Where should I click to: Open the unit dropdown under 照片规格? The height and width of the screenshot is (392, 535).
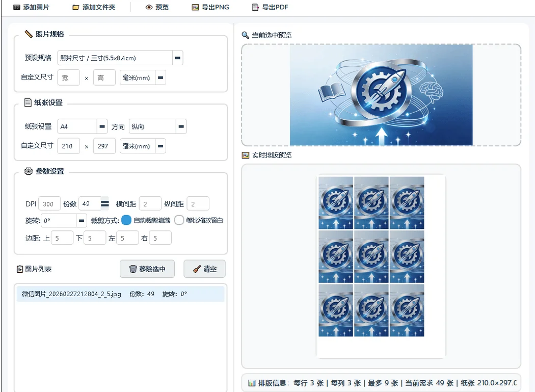click(x=143, y=77)
